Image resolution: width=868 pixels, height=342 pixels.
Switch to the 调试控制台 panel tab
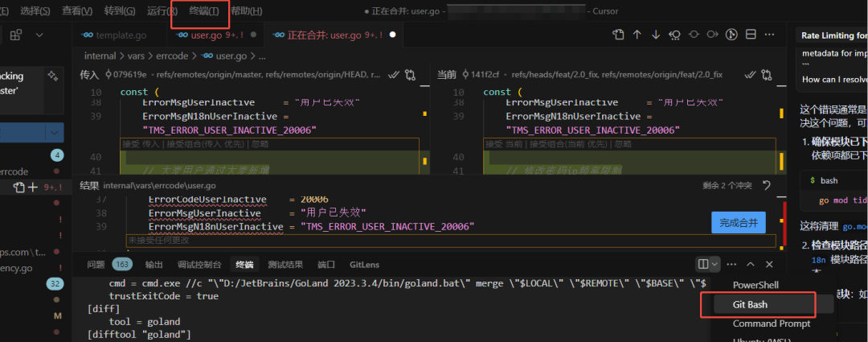tap(199, 265)
